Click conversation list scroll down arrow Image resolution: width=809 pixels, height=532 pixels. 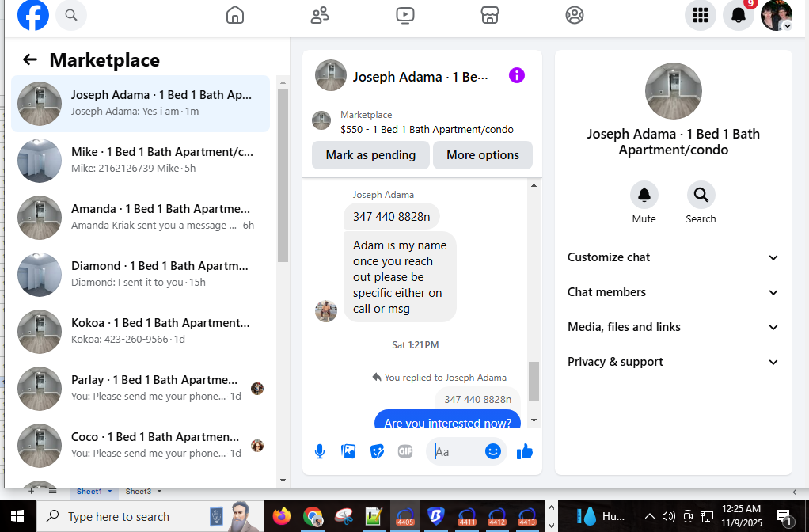point(283,480)
